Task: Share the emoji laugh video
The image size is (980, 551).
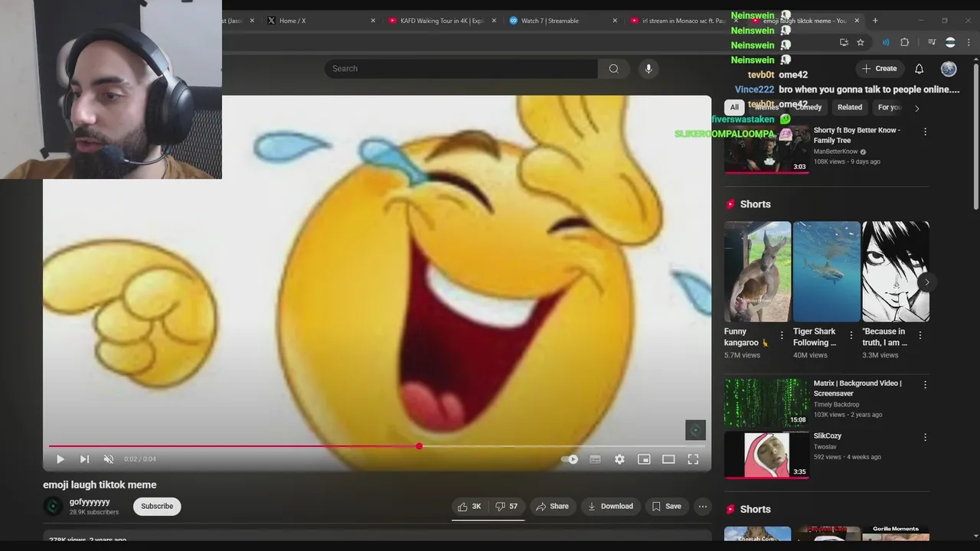Action: [553, 507]
